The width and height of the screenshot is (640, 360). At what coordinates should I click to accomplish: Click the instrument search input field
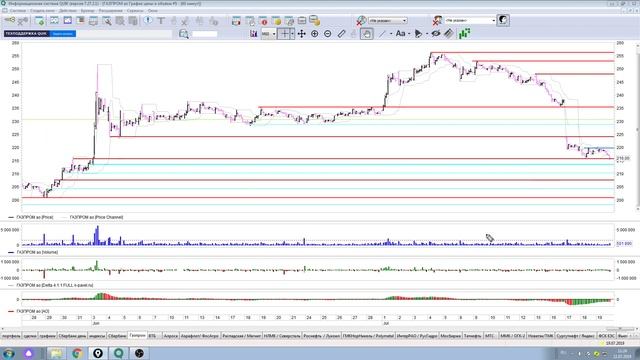coord(204,34)
